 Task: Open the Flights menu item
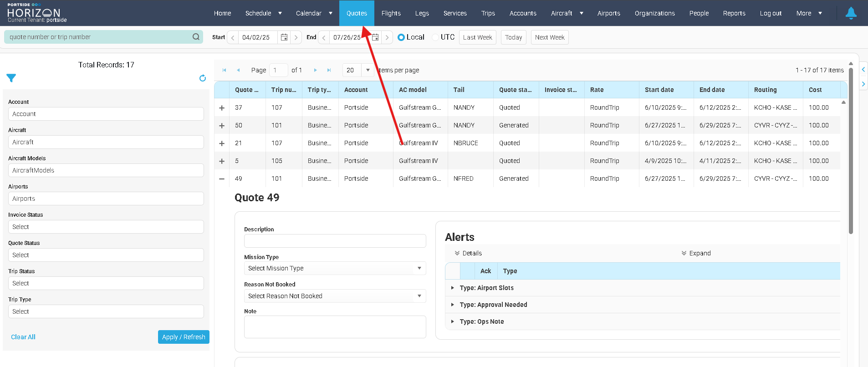click(x=391, y=13)
